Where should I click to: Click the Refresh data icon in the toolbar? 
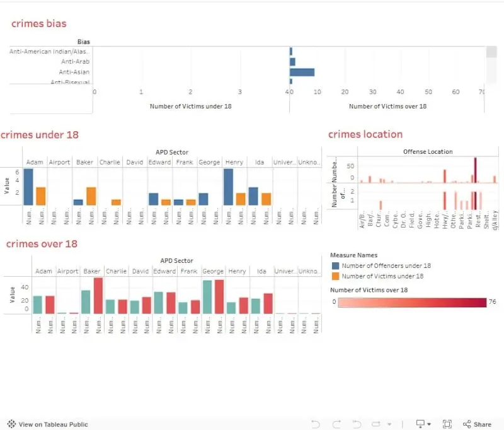376,424
